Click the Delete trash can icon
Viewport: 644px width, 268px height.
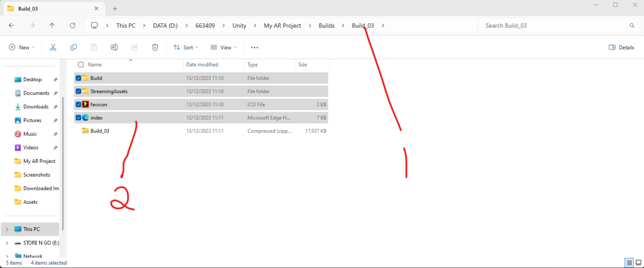tap(155, 47)
